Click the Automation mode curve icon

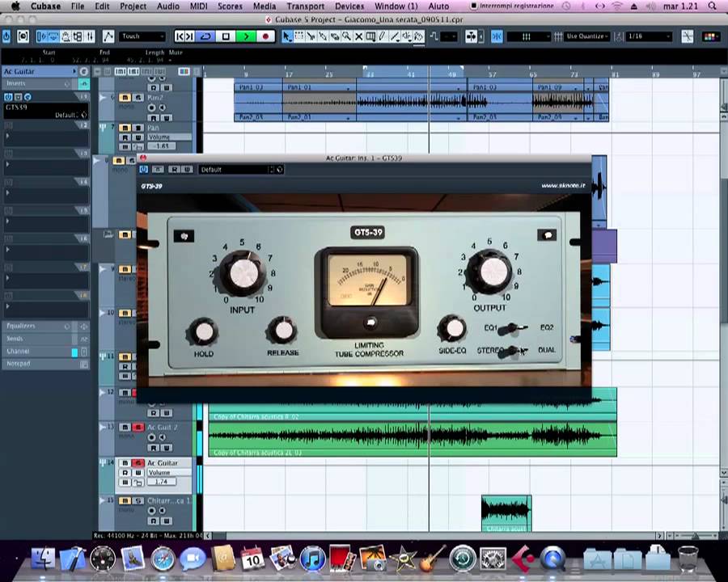pyautogui.click(x=108, y=36)
